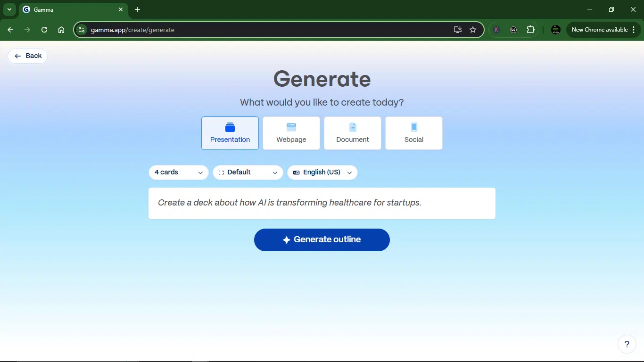Open the W extension icon
The image size is (644, 362).
(513, 30)
